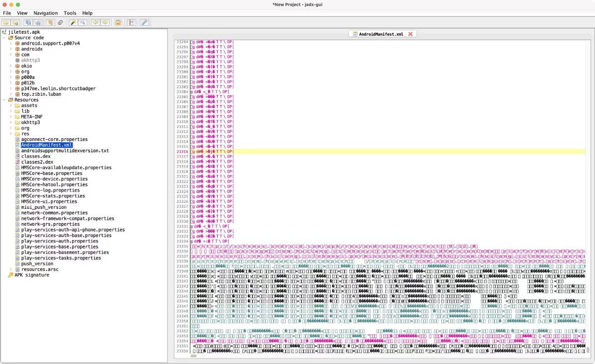Toggle the Sync with editor icon
595x364 pixels.
click(50, 22)
